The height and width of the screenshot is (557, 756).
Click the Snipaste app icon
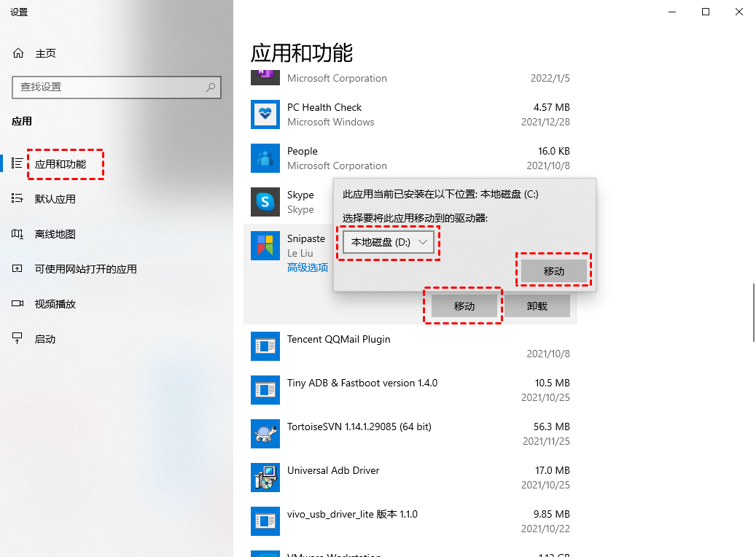coord(265,246)
